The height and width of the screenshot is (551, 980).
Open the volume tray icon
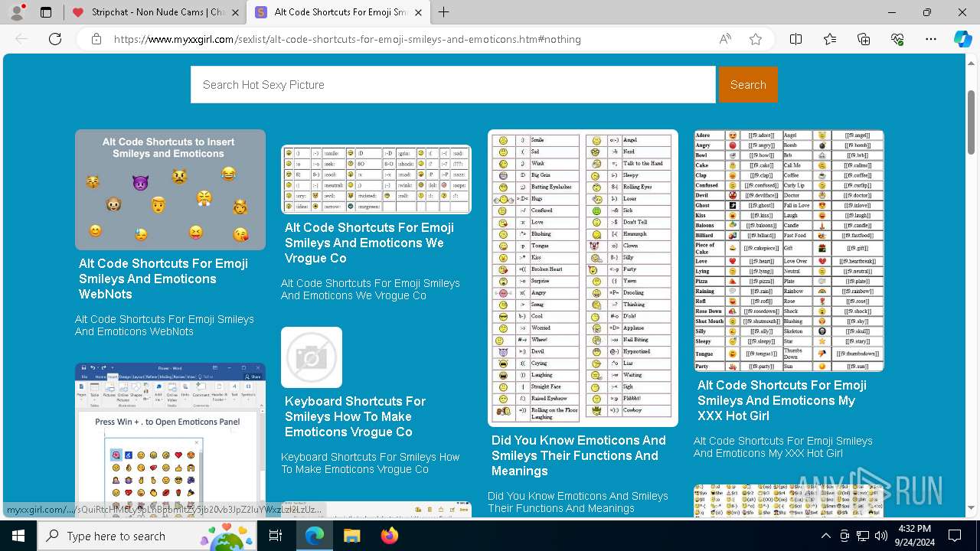(881, 536)
